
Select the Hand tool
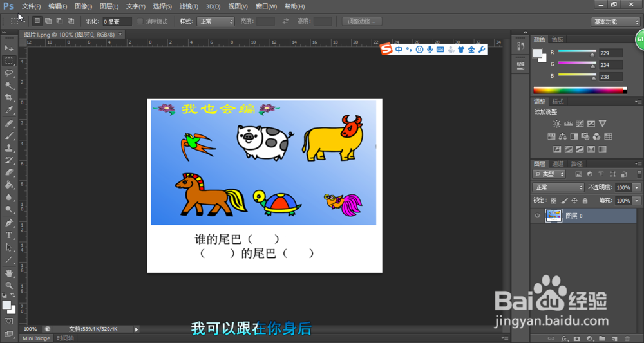click(x=8, y=273)
